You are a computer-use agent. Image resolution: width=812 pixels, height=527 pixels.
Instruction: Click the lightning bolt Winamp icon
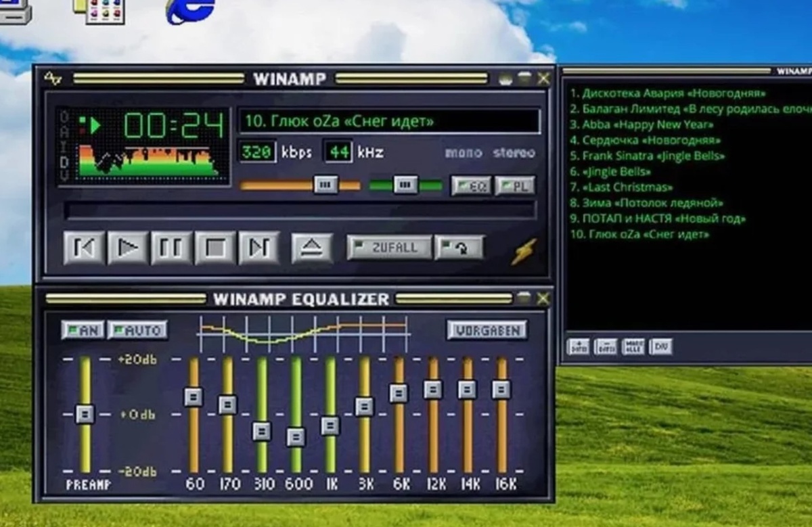524,250
